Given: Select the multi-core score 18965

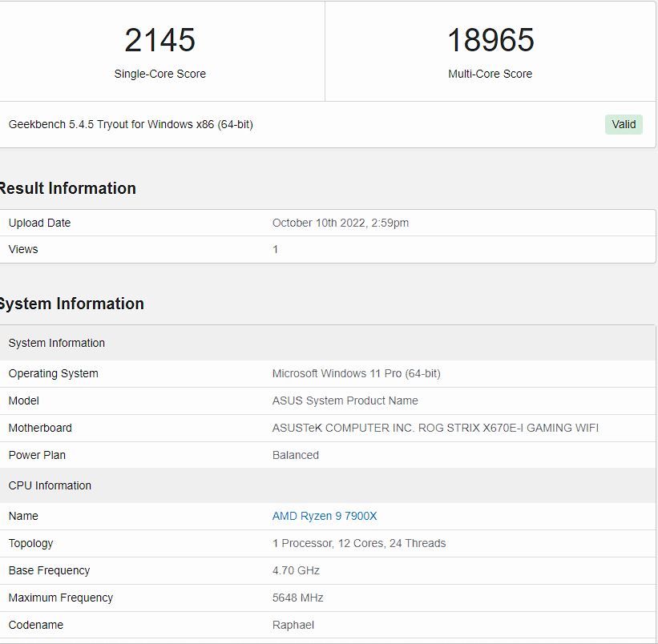Looking at the screenshot, I should (x=490, y=40).
